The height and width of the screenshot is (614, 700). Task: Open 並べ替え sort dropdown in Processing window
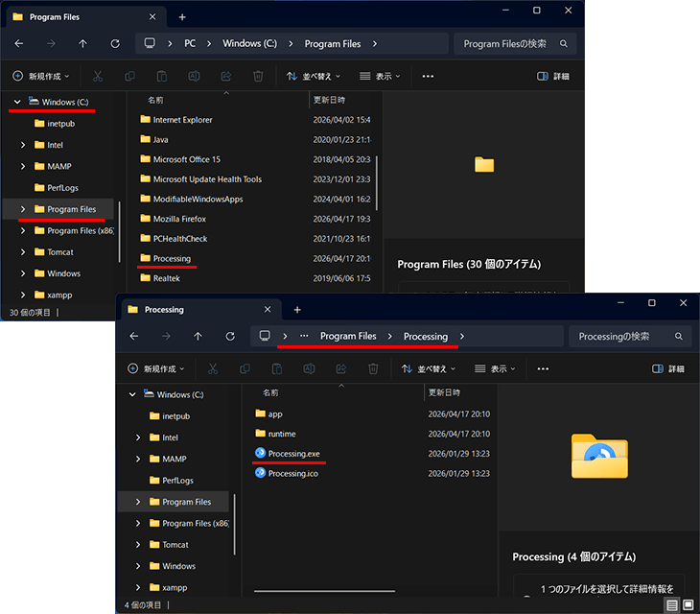tap(429, 368)
